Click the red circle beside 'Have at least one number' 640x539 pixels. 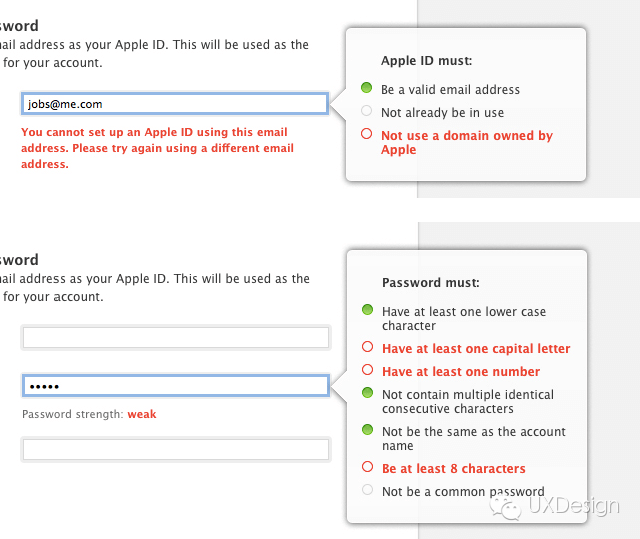(367, 370)
